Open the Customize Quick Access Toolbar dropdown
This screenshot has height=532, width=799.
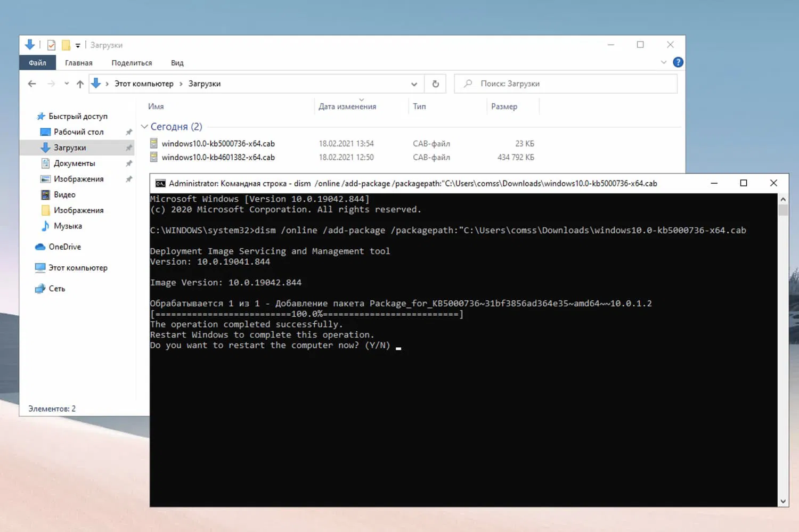coord(78,46)
